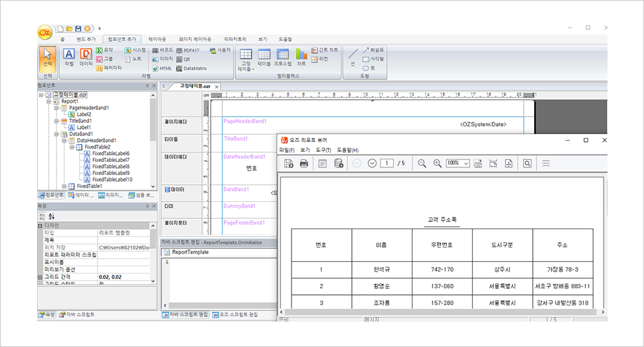Viewport: 644px width, 347px height.
Task: Add a 그룹 group label
Action: (x=104, y=59)
